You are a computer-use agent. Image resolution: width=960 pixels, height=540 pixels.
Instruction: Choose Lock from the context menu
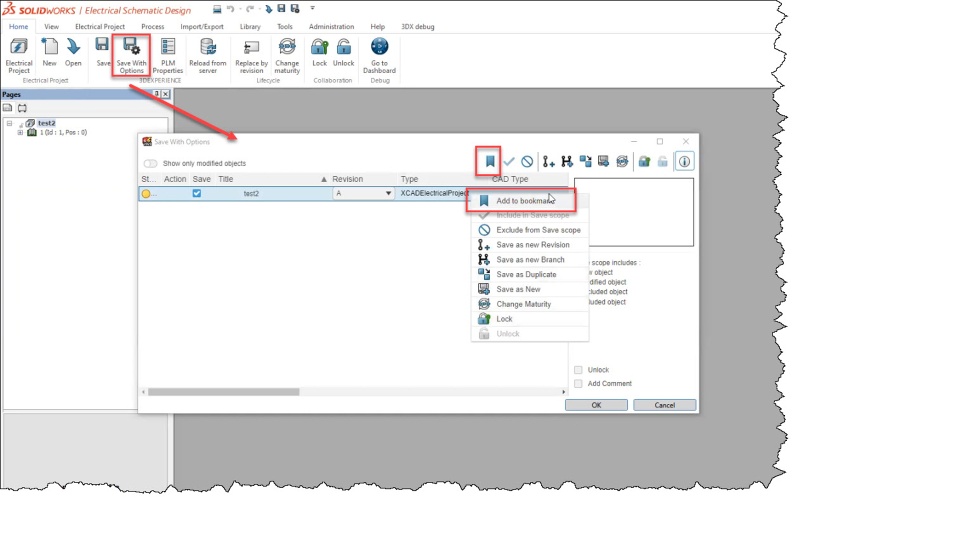pyautogui.click(x=530, y=319)
